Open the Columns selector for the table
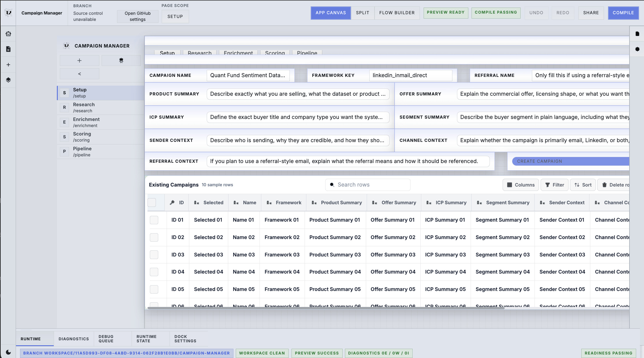Screen dimensions: 644x358 tap(521, 185)
